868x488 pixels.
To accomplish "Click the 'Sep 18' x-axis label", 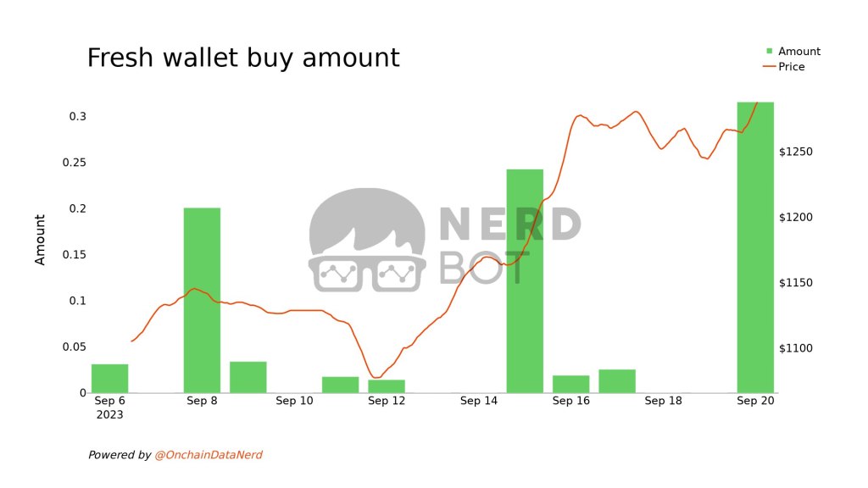I will click(x=663, y=401).
